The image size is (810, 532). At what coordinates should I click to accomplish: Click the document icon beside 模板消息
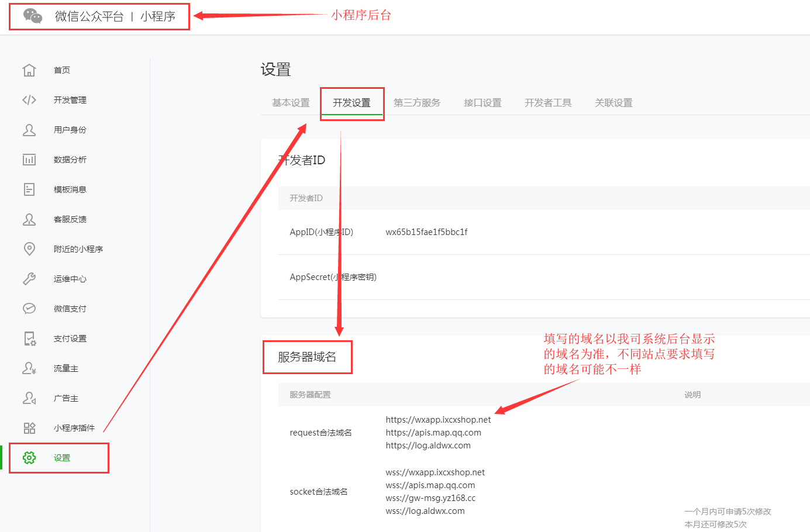[29, 189]
